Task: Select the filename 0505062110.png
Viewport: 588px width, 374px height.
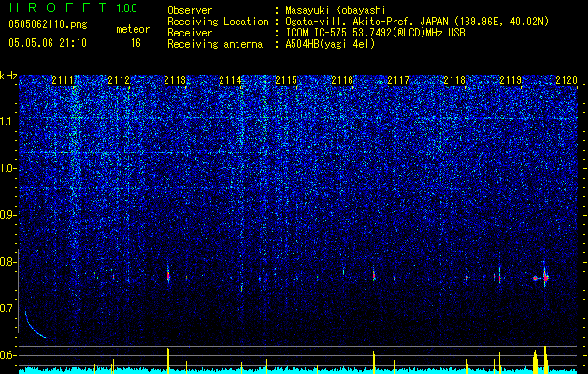Action: point(48,25)
